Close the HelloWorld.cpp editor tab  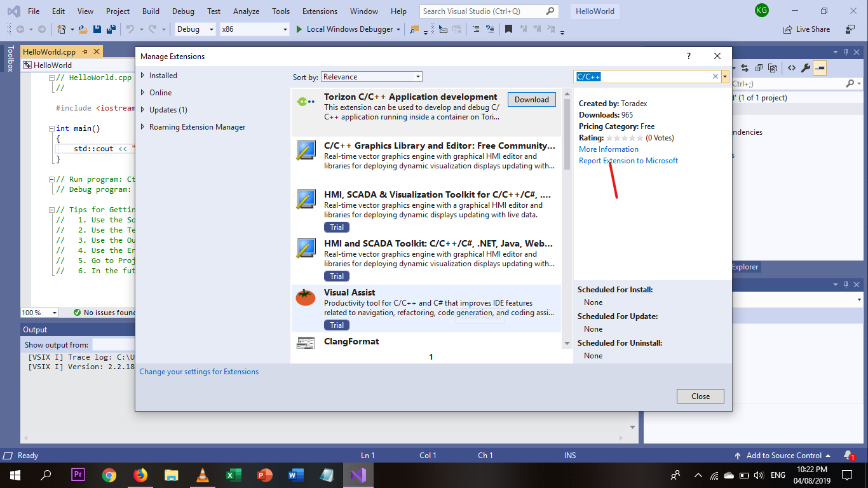pos(97,52)
